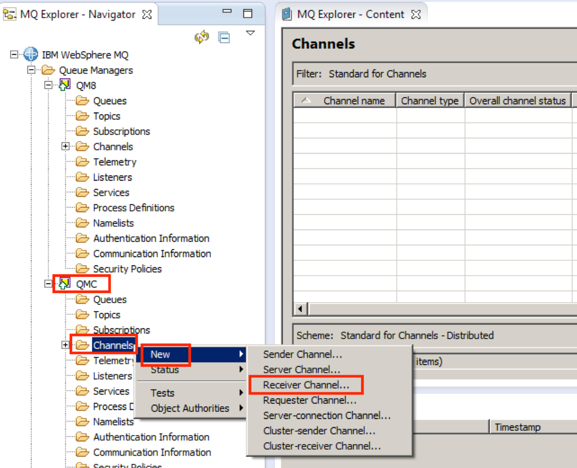Sort by the Channel name column header
577x468 pixels.
pos(344,100)
